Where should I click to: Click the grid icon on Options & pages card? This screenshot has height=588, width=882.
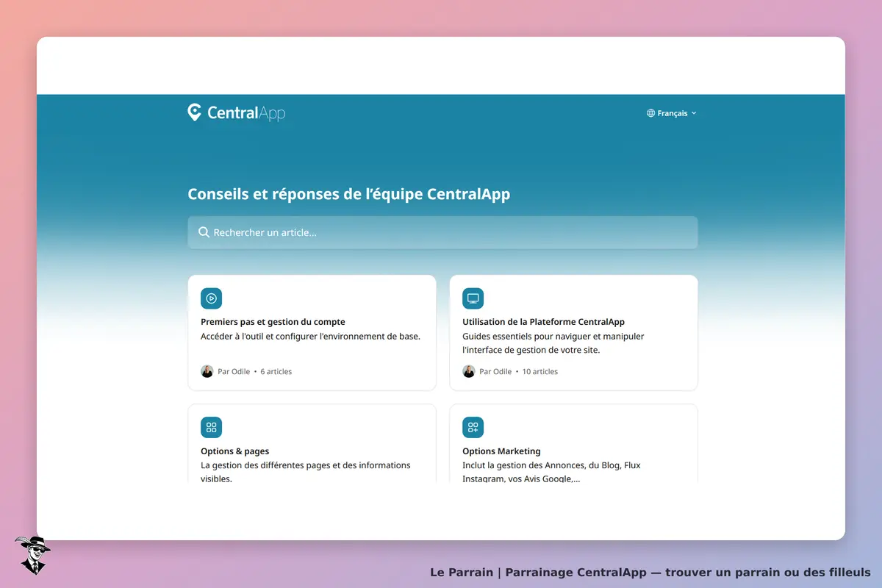pos(211,427)
